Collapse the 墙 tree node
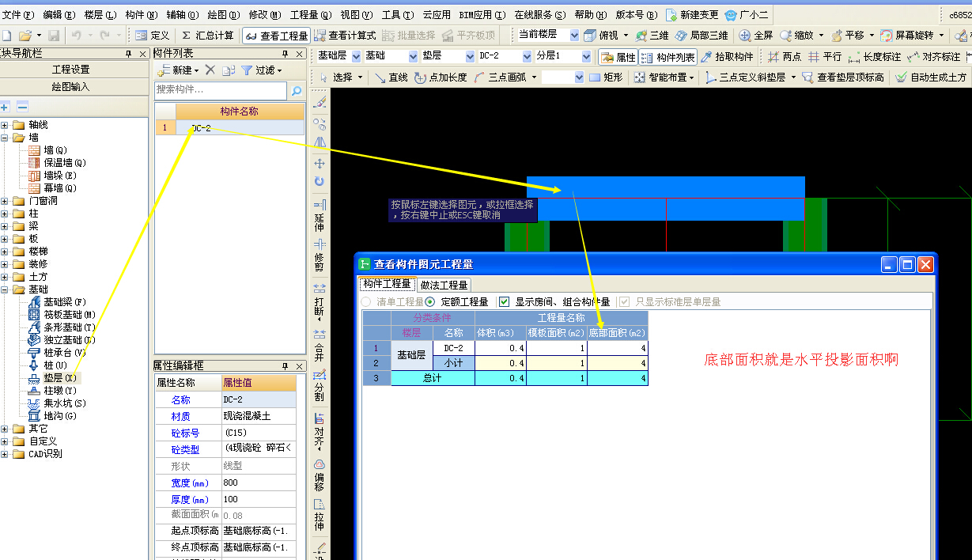 point(5,138)
